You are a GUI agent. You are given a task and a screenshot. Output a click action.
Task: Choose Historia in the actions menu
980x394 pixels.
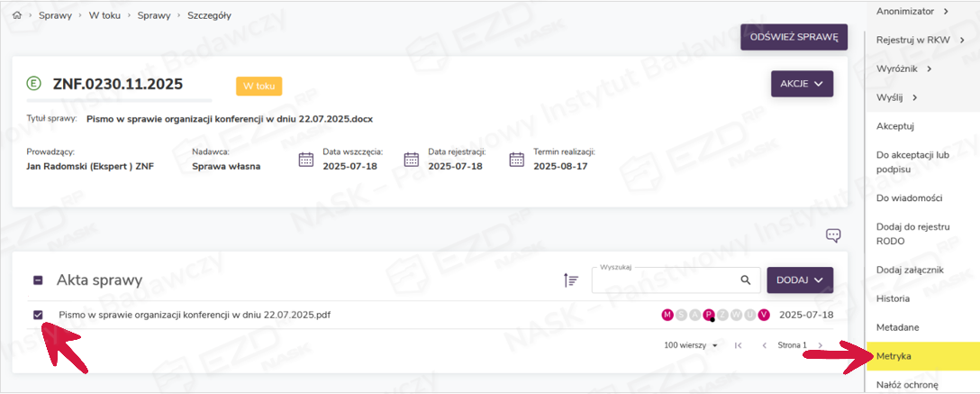tap(893, 298)
